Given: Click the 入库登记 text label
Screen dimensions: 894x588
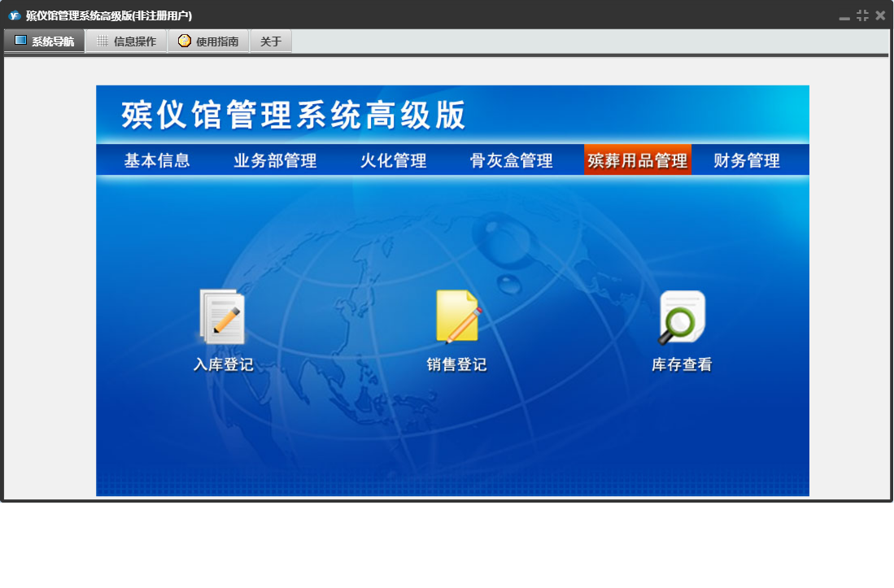Looking at the screenshot, I should click(223, 365).
